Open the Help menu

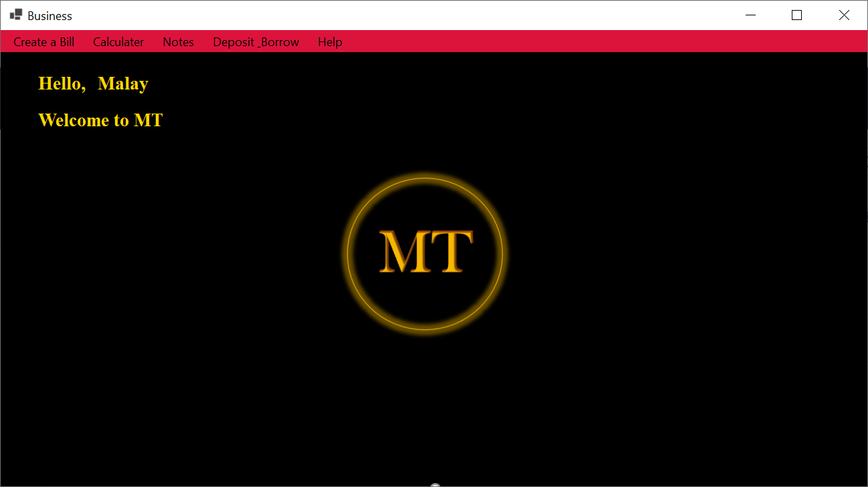point(330,41)
